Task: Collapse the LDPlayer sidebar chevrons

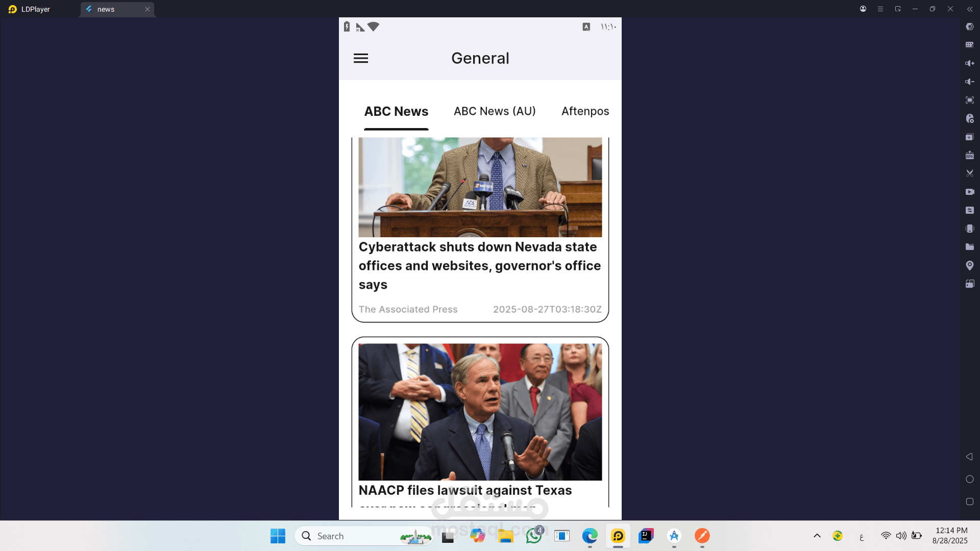Action: 970,9
